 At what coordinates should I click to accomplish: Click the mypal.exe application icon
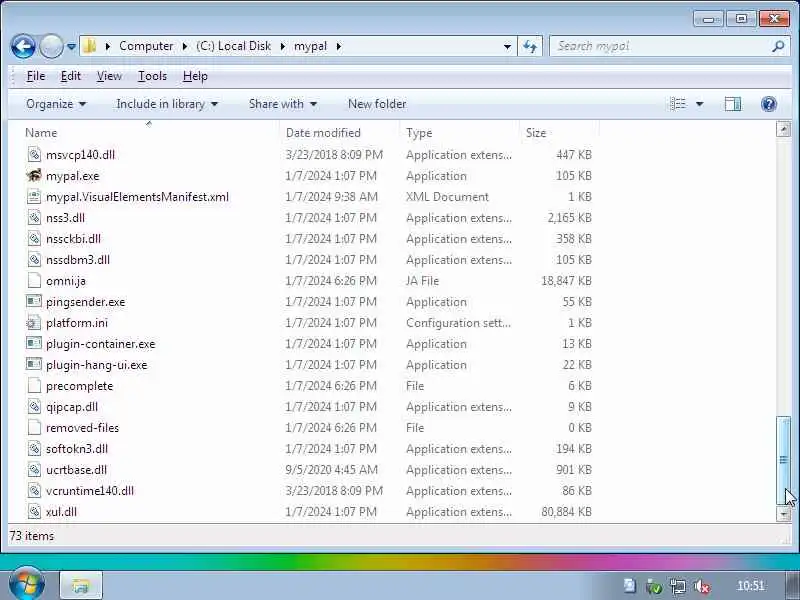34,176
